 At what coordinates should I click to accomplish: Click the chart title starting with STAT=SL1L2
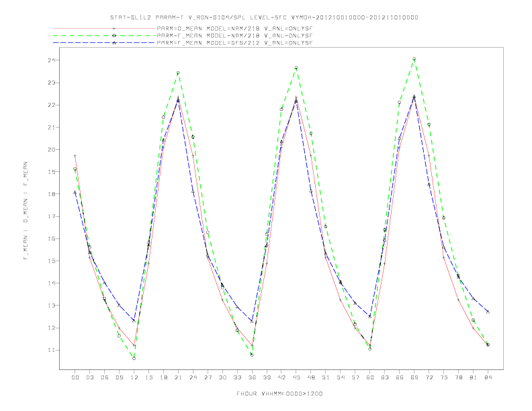pyautogui.click(x=264, y=17)
